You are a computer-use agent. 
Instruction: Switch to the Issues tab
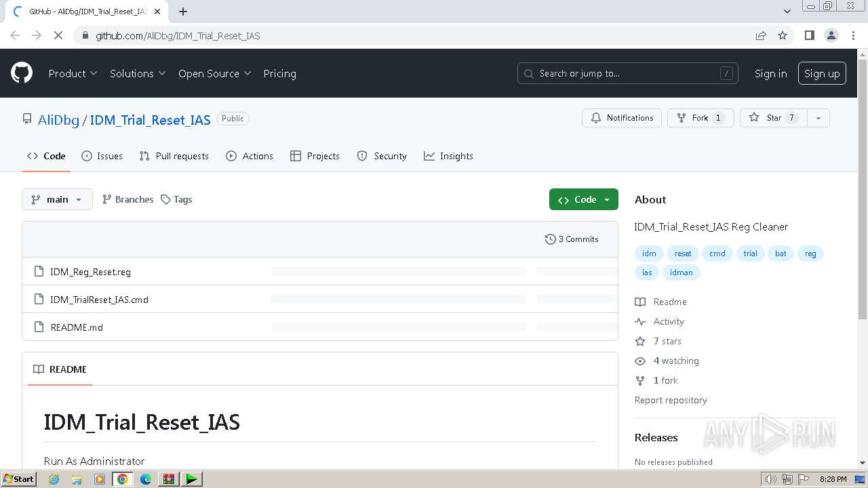(102, 156)
